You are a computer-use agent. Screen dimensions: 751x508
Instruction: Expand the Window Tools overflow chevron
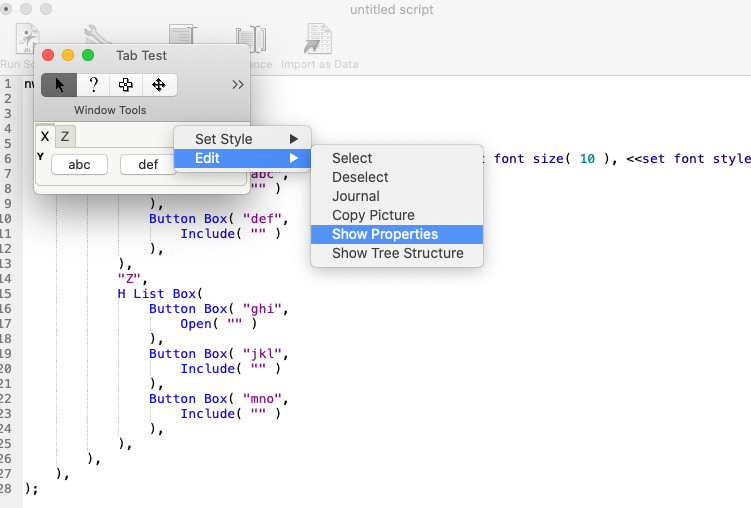pyautogui.click(x=237, y=85)
